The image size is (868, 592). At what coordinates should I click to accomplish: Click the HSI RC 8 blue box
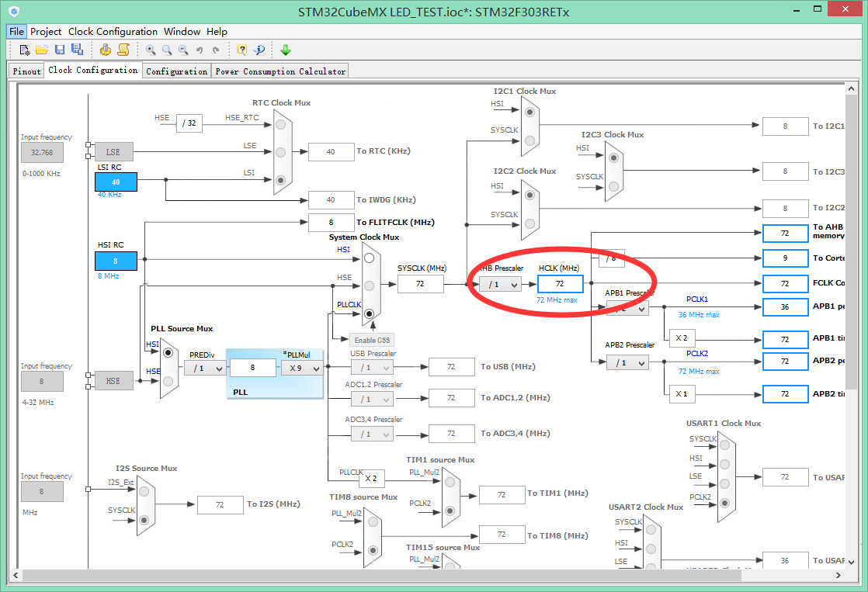click(116, 261)
